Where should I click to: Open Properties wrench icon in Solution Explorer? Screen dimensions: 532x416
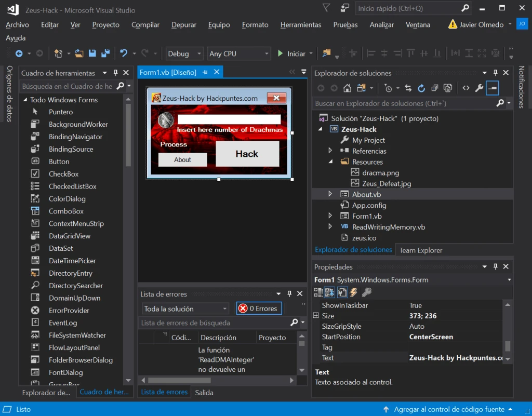click(x=478, y=88)
